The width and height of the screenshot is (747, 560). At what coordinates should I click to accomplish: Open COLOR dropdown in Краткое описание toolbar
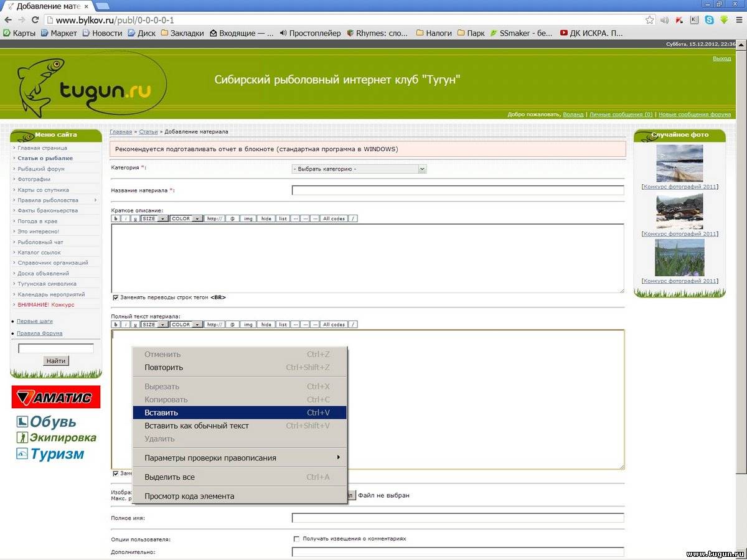[186, 218]
